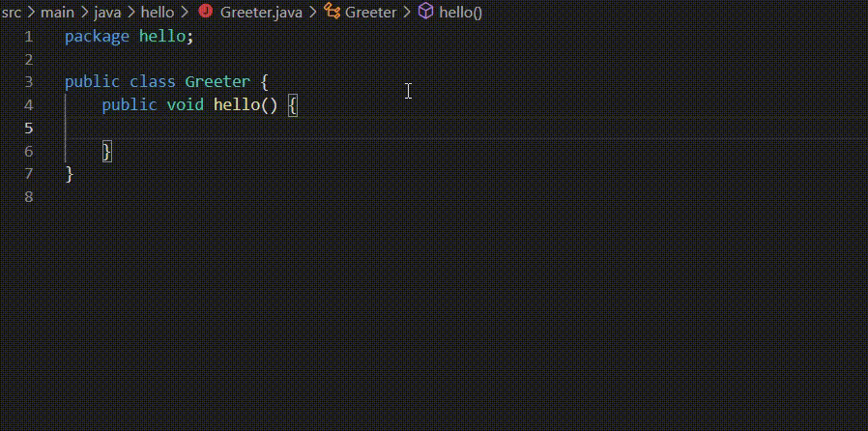The width and height of the screenshot is (868, 431).
Task: Click 'hello' package name on line 1
Action: click(162, 37)
